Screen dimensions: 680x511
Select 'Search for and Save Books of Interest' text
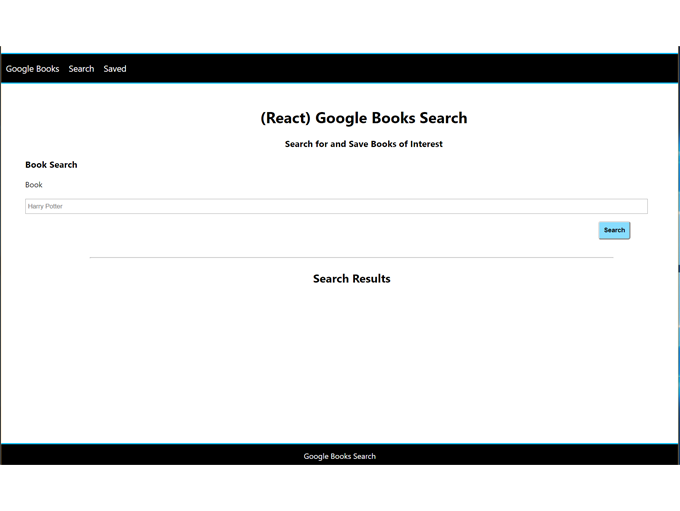coord(364,144)
